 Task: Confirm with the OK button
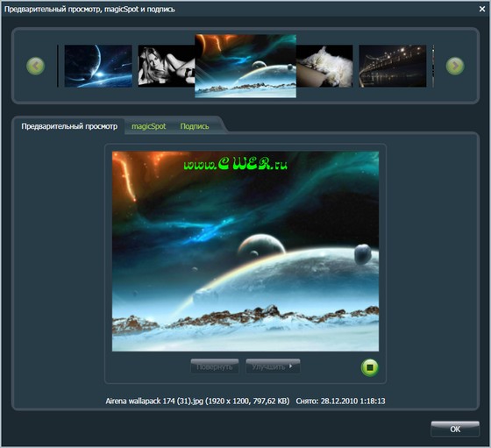[455, 429]
